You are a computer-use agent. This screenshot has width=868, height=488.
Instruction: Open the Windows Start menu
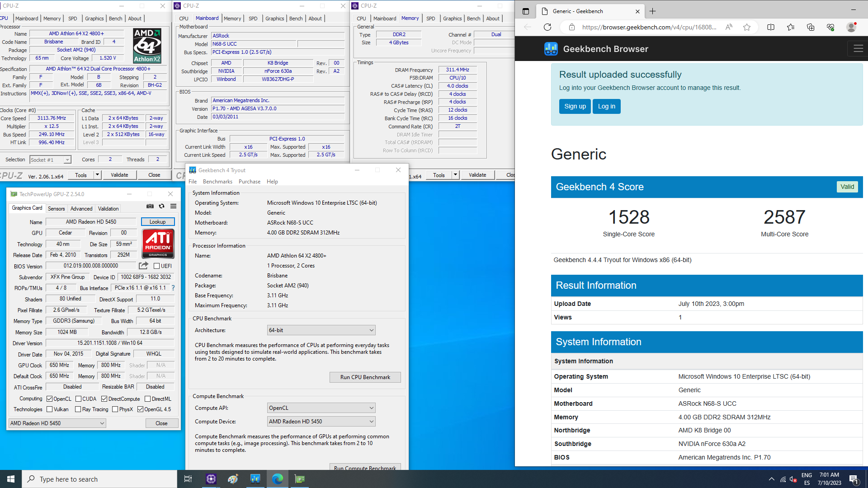point(11,479)
